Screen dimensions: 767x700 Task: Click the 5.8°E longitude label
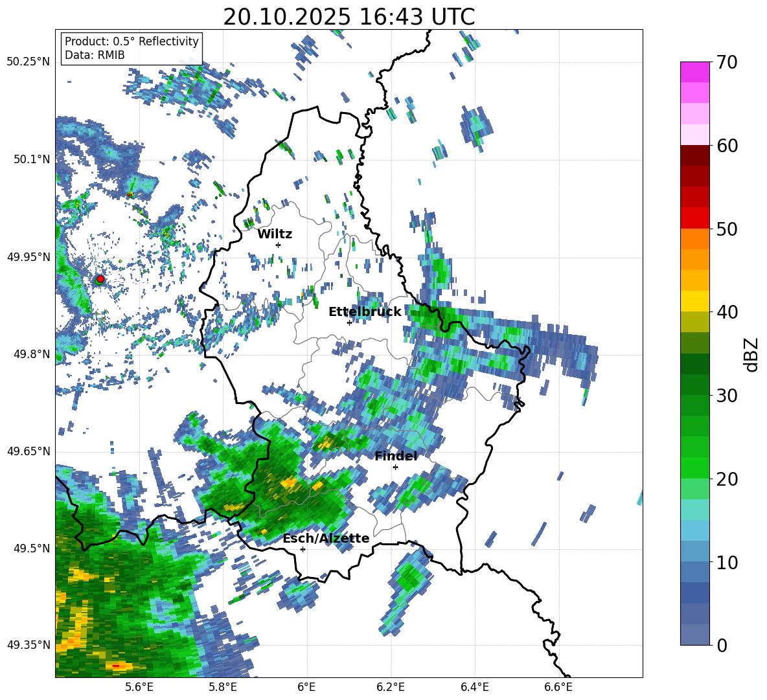223,687
